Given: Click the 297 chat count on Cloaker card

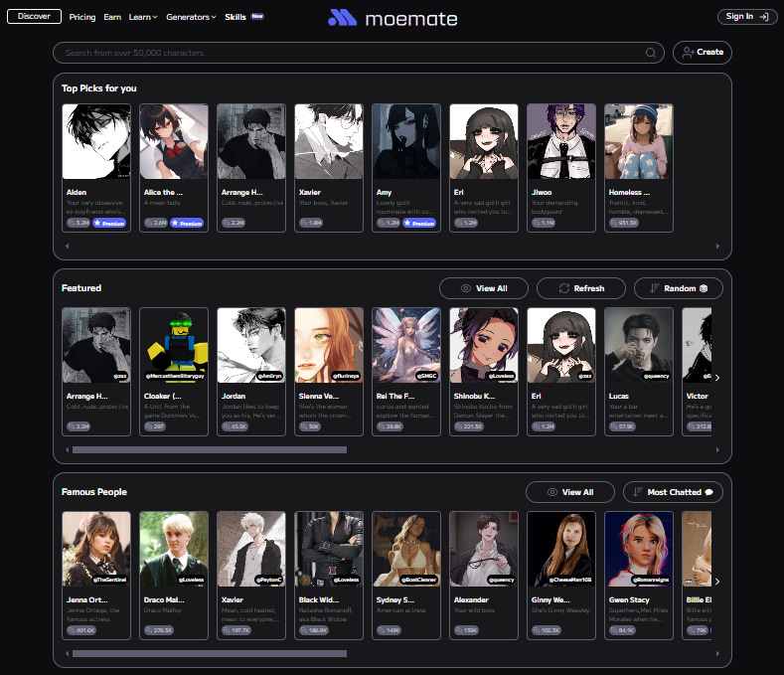Looking at the screenshot, I should click(x=155, y=426).
